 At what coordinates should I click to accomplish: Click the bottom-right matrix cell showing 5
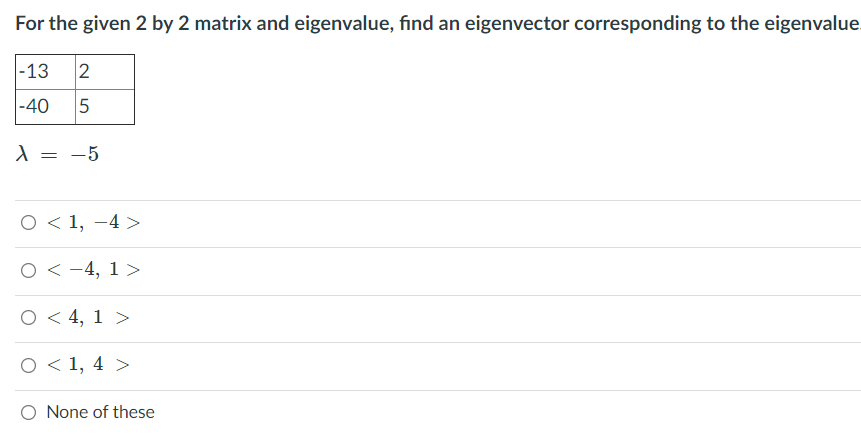tap(104, 107)
